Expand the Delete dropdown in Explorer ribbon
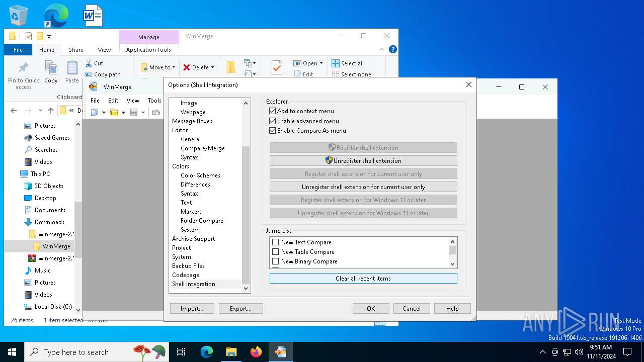 point(212,67)
